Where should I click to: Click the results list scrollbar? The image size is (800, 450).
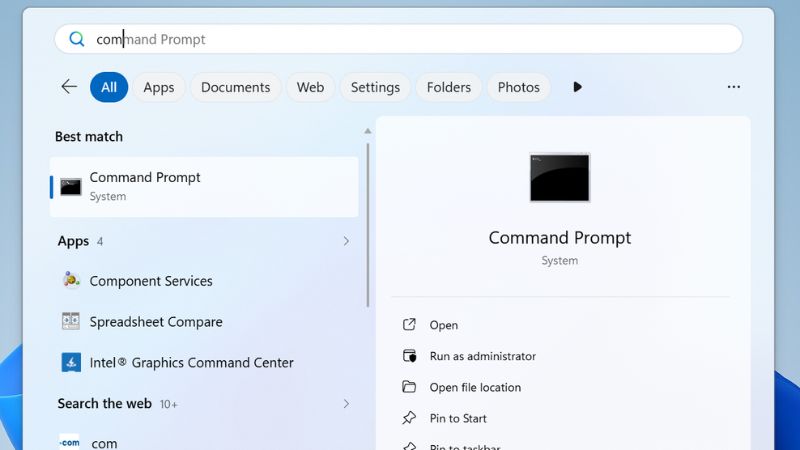pyautogui.click(x=367, y=224)
